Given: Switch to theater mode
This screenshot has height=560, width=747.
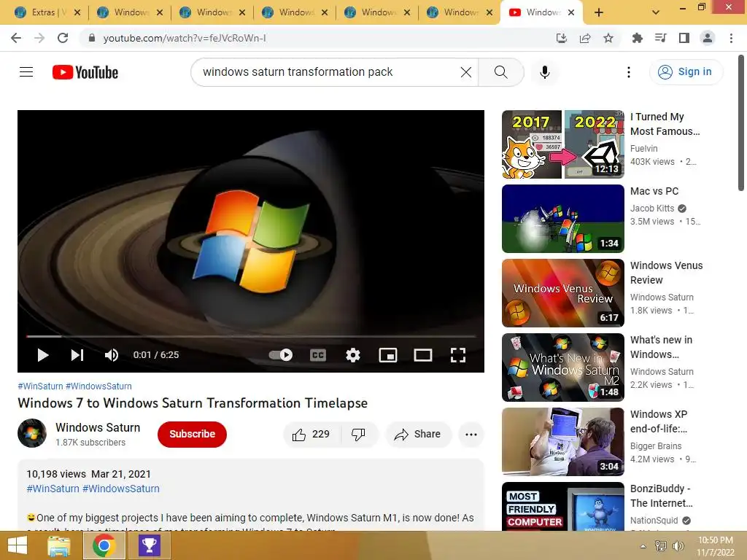Looking at the screenshot, I should 423,355.
